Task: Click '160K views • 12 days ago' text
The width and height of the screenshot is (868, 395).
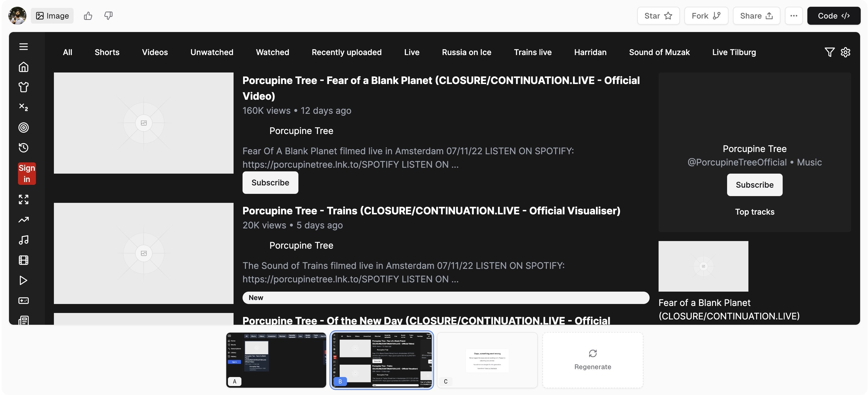Action: (297, 110)
